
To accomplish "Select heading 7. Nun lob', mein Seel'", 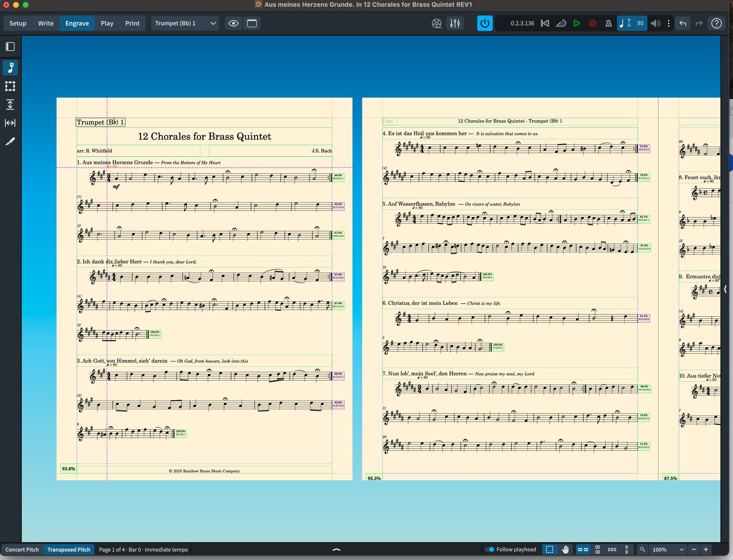I will click(x=459, y=374).
